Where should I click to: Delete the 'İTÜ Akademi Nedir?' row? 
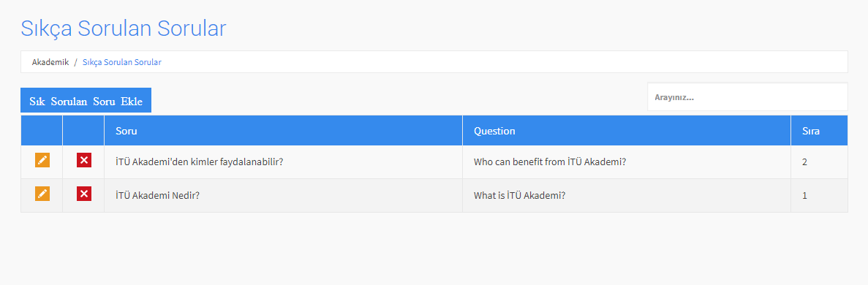pyautogui.click(x=84, y=194)
